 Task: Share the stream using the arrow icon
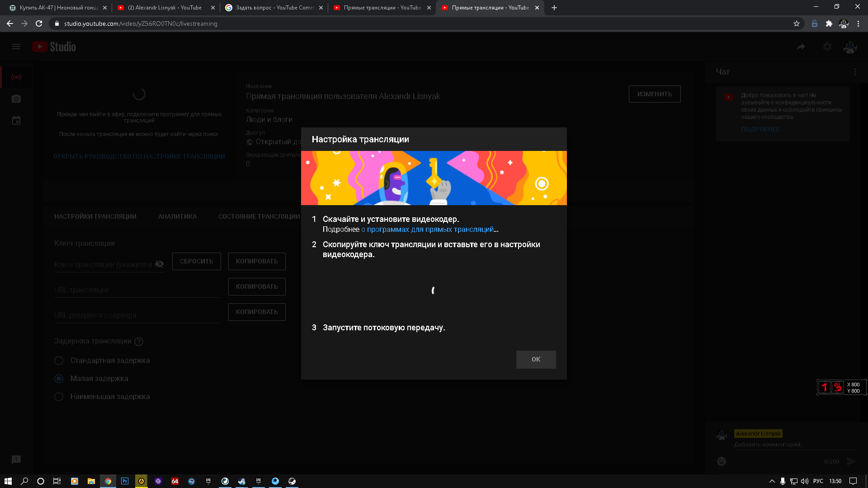coord(801,47)
